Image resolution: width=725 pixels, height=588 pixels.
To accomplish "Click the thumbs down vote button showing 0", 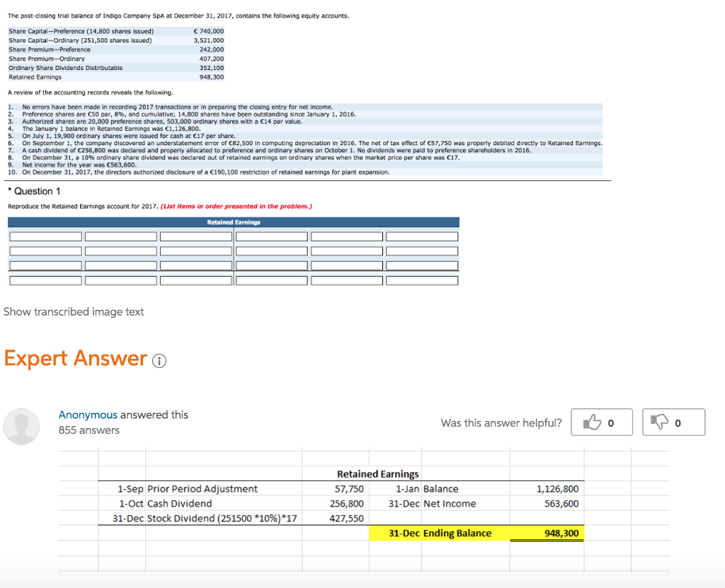I will pos(673,422).
